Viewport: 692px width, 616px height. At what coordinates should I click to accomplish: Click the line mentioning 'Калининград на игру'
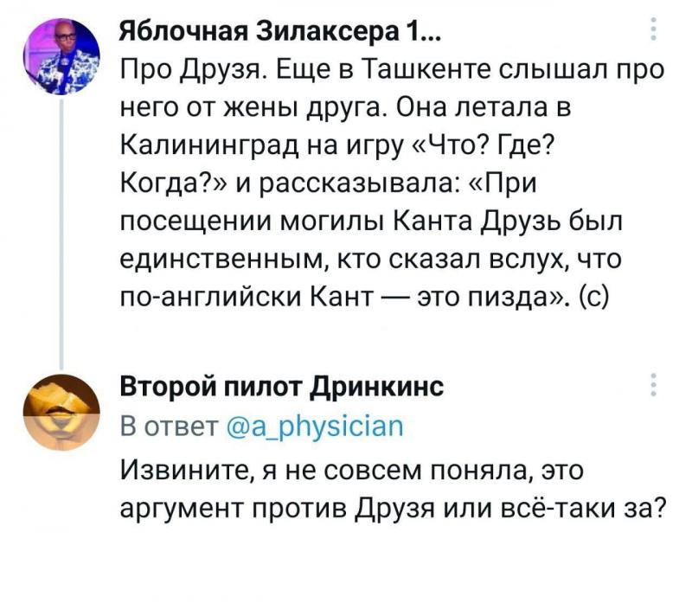(337, 145)
